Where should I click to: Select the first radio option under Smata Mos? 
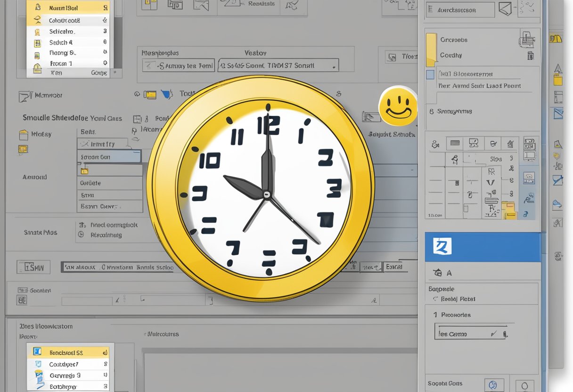point(82,225)
